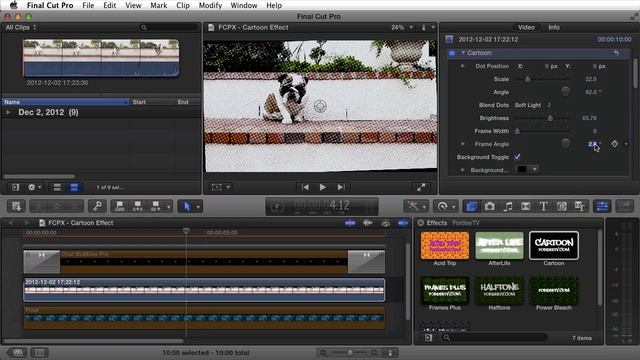Enter full screen playback
Screen dimensions: 640x360
[421, 187]
